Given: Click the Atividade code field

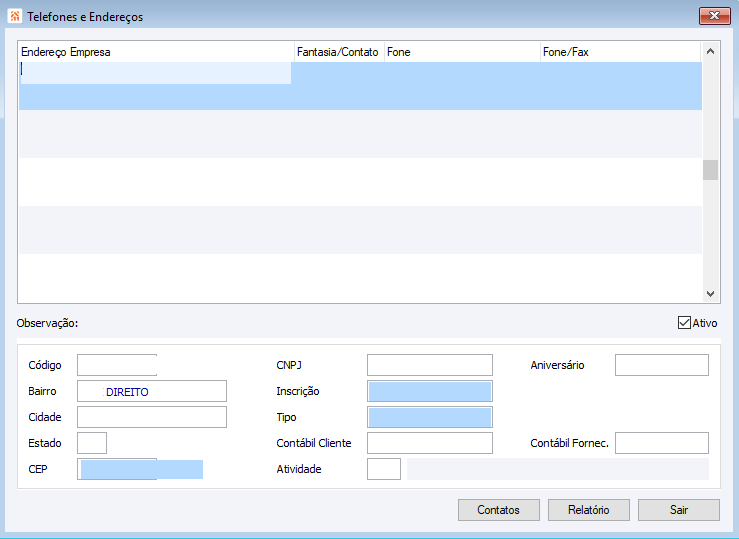Looking at the screenshot, I should click(x=384, y=469).
